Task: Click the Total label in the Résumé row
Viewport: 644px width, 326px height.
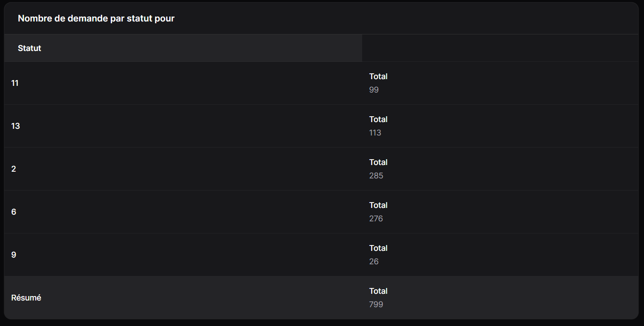Action: pyautogui.click(x=378, y=291)
